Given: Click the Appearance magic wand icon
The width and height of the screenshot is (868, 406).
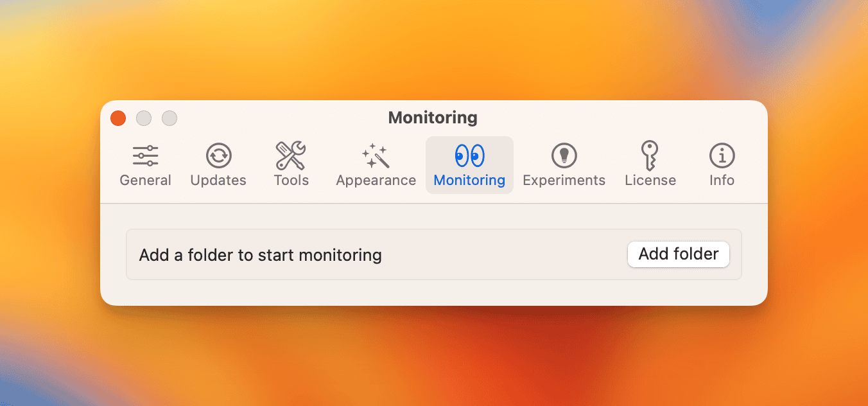Looking at the screenshot, I should click(x=376, y=155).
